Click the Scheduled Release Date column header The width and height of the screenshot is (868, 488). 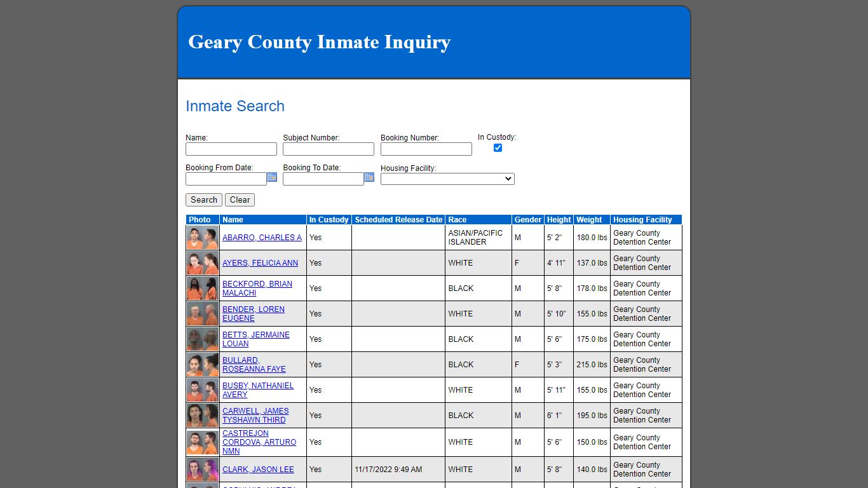pos(398,220)
